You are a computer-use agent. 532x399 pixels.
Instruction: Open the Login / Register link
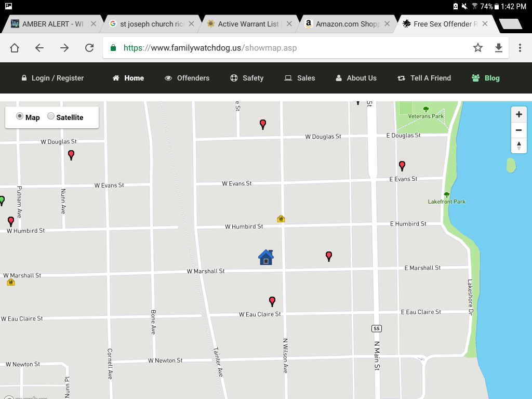(x=52, y=78)
